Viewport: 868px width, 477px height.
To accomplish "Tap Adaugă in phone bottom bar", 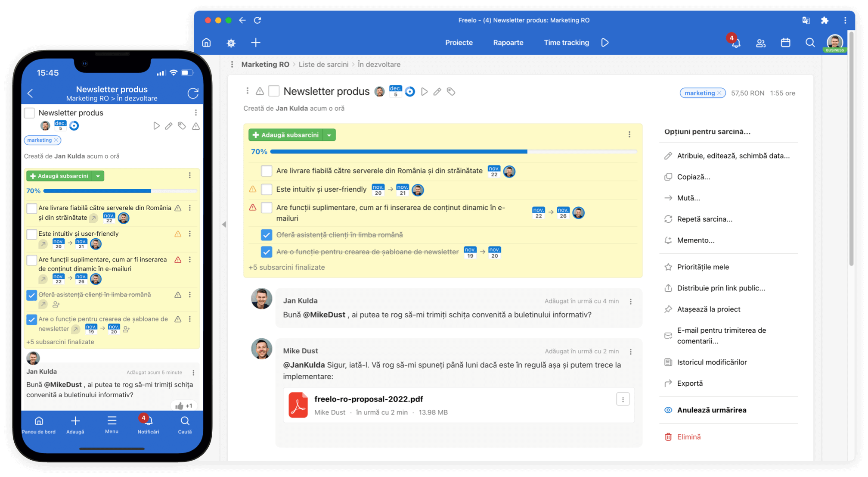I will pos(75,425).
